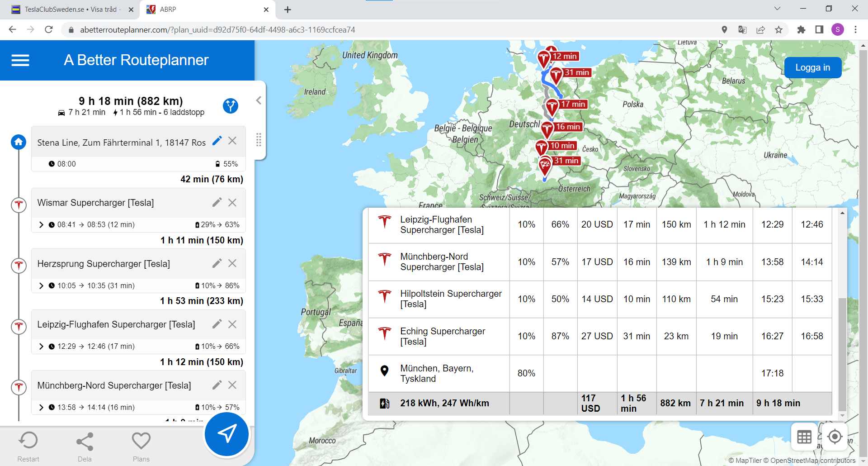Center map on my location
868x466 pixels.
(835, 437)
